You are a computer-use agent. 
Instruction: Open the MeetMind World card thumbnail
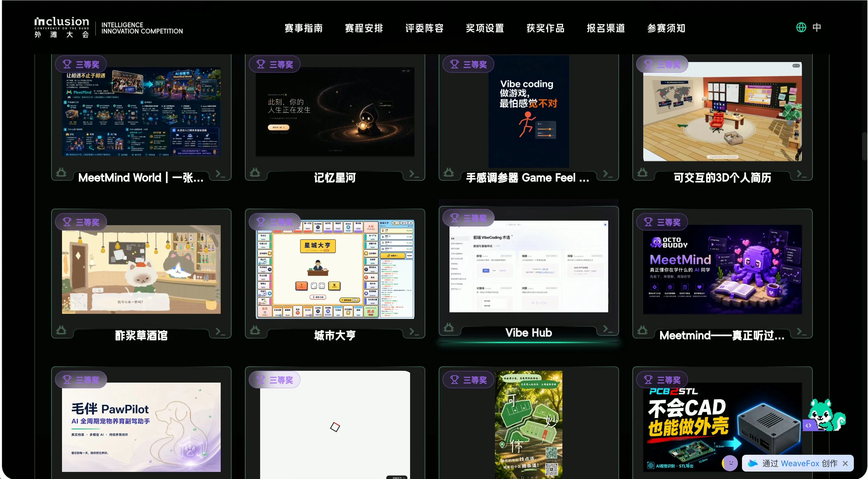coord(141,112)
